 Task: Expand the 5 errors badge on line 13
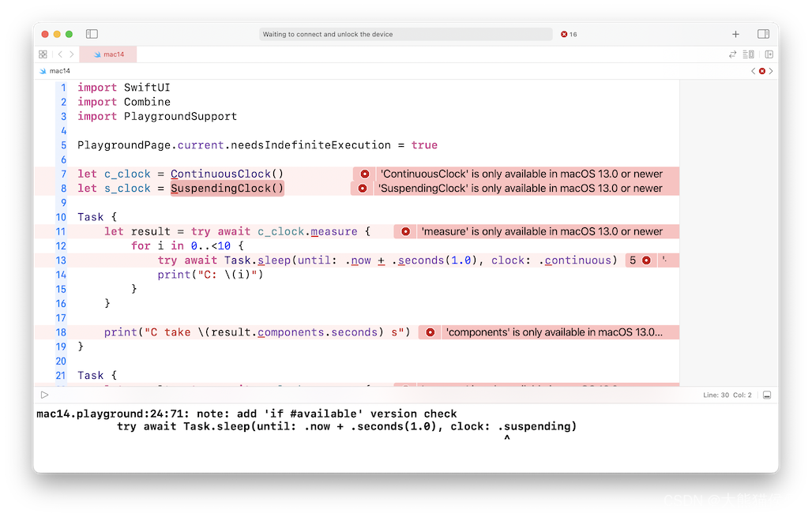click(x=640, y=260)
